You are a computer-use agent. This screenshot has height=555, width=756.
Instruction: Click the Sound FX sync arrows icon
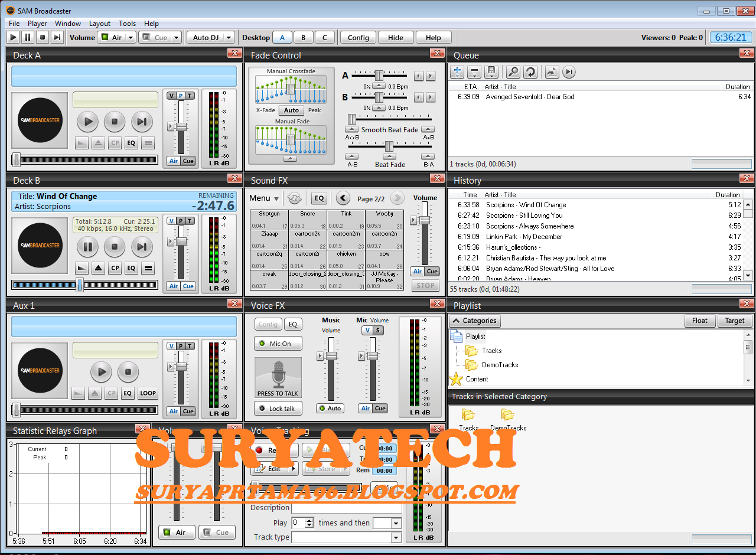coord(294,198)
